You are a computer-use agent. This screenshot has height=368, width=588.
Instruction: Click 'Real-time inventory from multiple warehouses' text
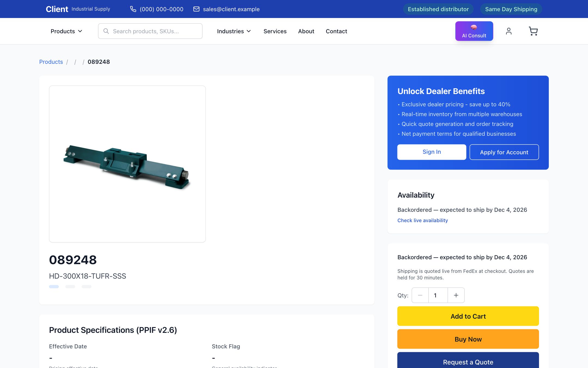462,114
